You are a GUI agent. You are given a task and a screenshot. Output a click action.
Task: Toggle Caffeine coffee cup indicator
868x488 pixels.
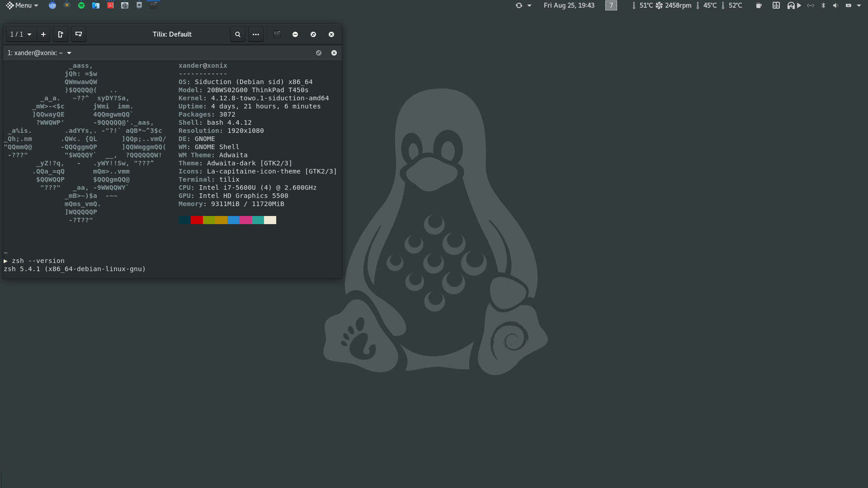[x=759, y=5]
